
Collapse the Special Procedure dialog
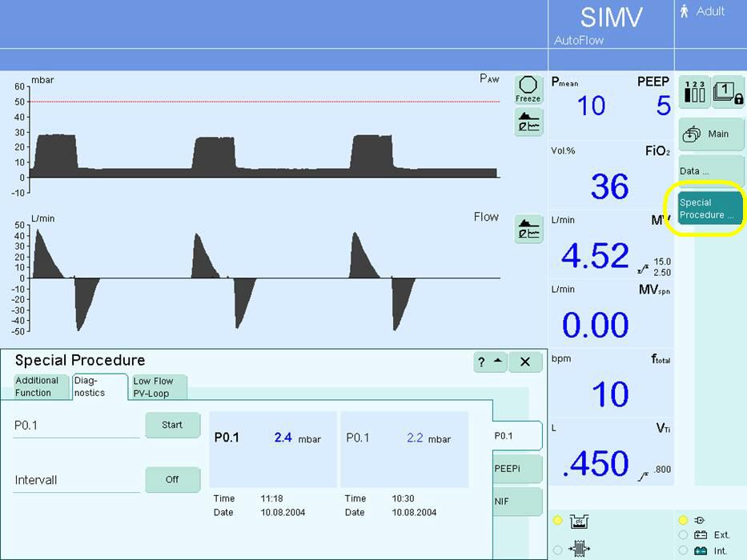coord(498,362)
